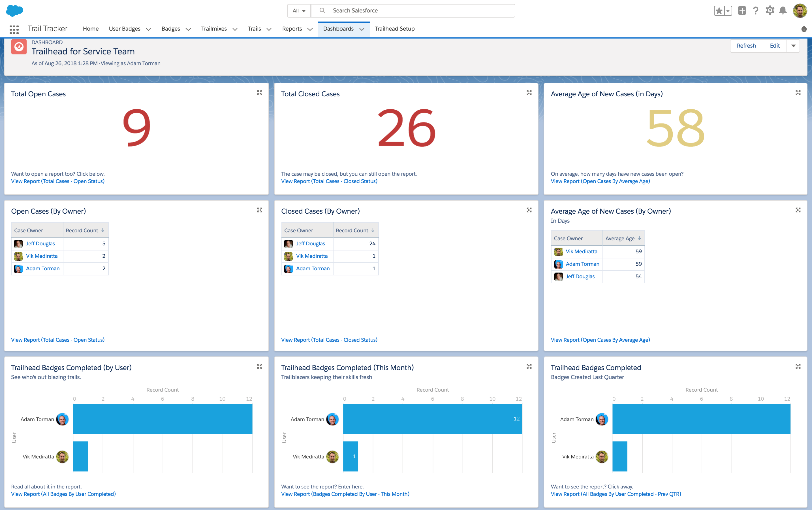Open the App Launcher grid icon
The width and height of the screenshot is (812, 510).
coord(14,30)
